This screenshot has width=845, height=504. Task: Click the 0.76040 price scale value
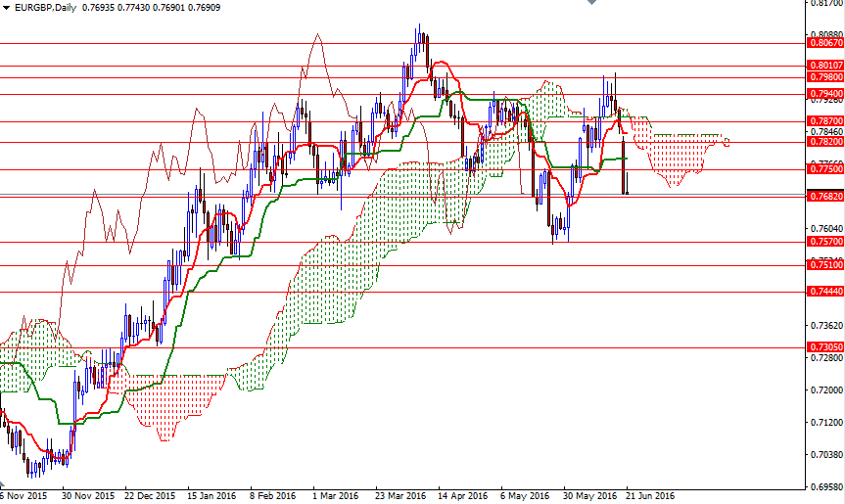826,230
